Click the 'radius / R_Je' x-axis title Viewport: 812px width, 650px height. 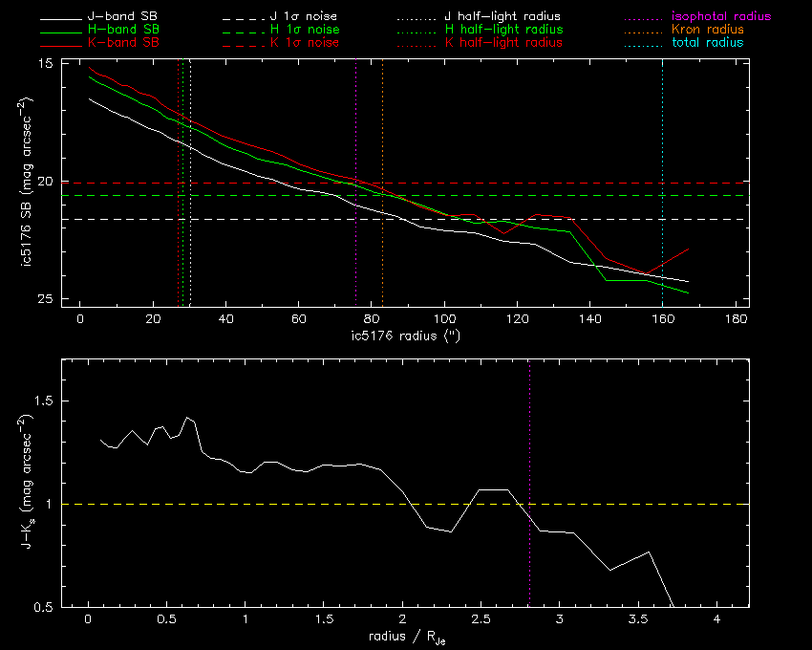(x=405, y=637)
